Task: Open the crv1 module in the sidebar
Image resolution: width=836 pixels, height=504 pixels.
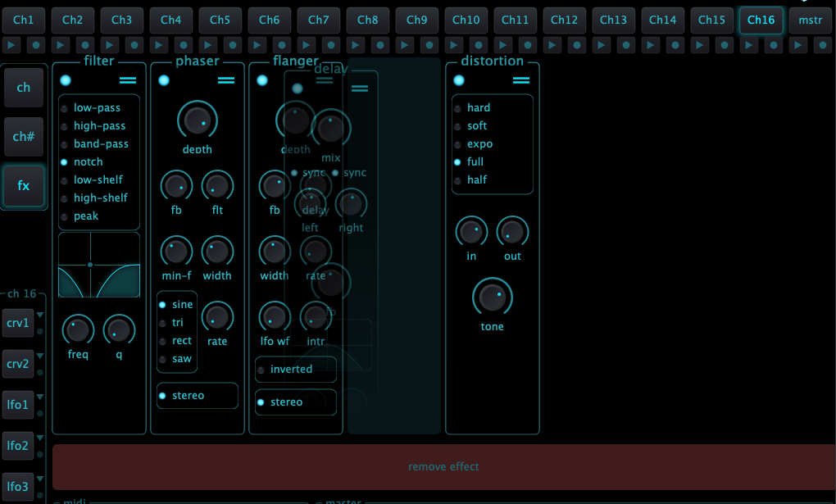Action: (x=18, y=323)
